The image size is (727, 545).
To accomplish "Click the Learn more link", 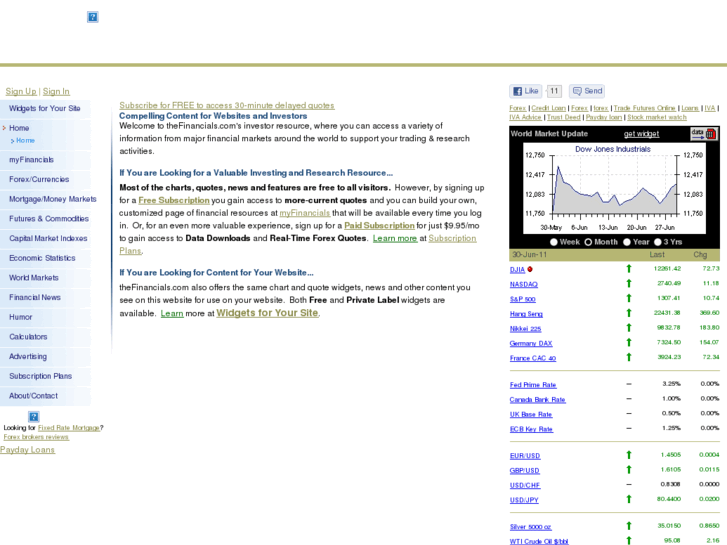I will (395, 238).
